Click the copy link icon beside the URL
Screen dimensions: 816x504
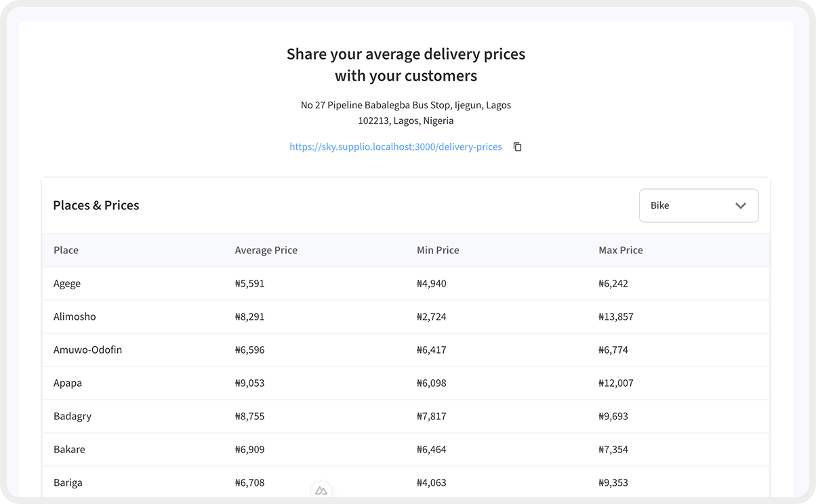coord(518,147)
